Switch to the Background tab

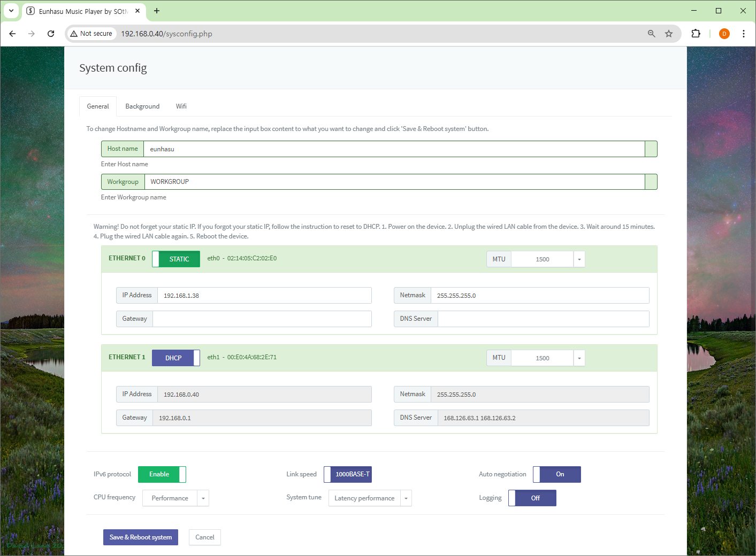142,106
